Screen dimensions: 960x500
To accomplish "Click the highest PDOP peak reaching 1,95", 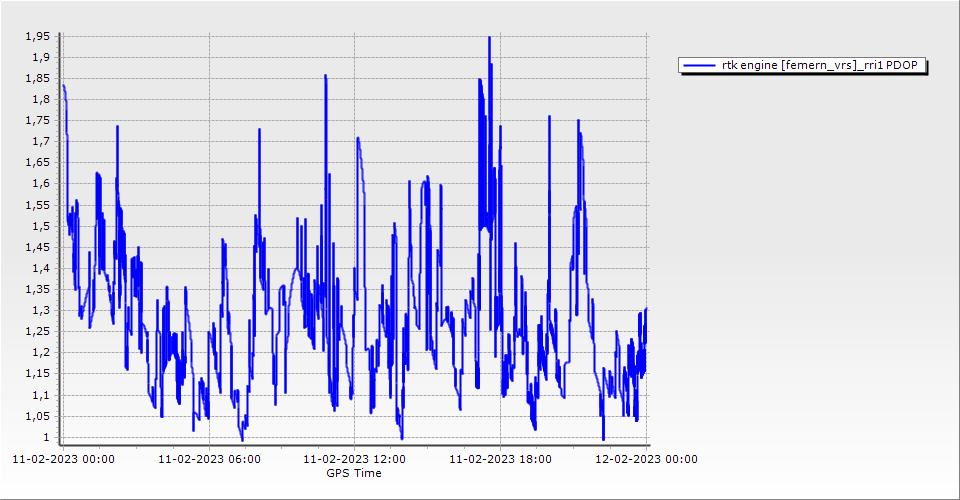I will [489, 38].
